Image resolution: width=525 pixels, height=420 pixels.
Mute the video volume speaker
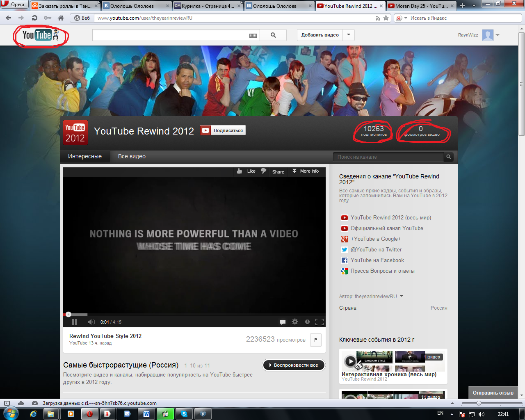click(x=91, y=322)
